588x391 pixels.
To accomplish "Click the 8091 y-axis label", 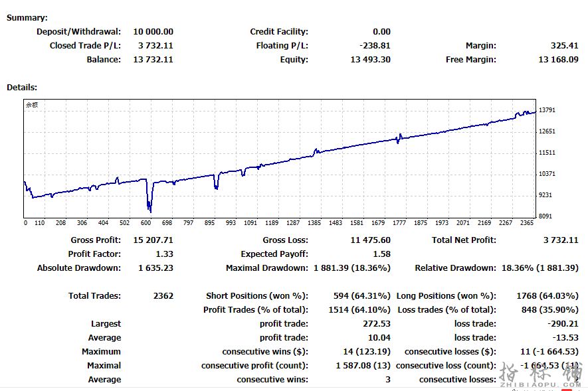I will click(545, 216).
